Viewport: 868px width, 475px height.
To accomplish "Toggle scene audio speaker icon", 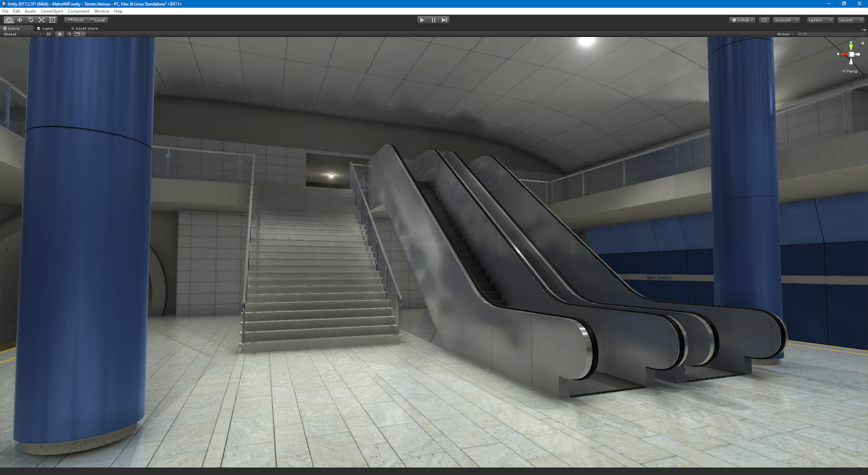I will pos(69,34).
